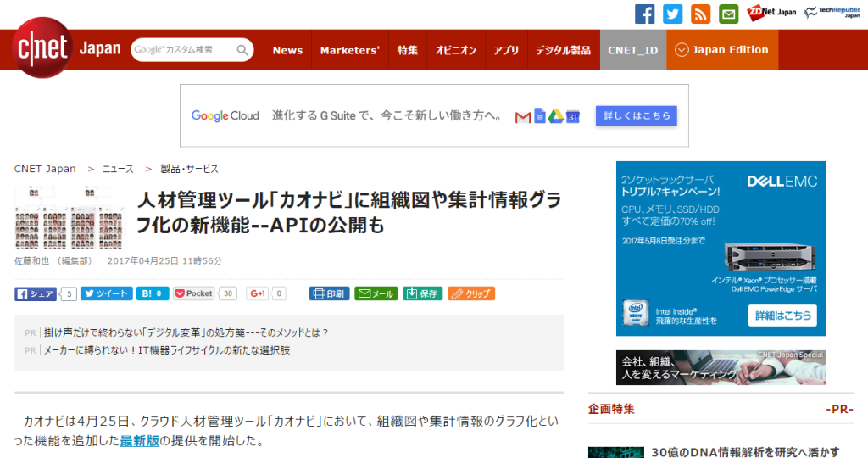Open the アプリ menu item

[506, 50]
